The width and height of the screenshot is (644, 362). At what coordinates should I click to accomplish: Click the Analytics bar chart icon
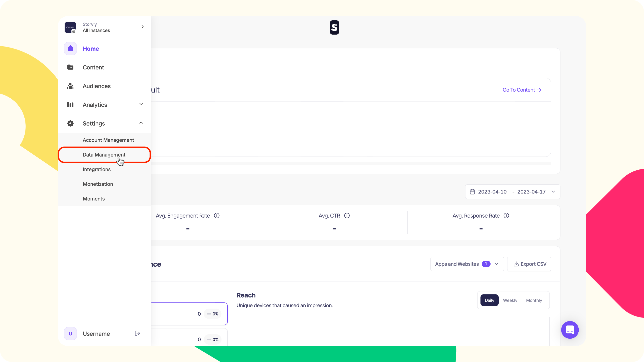pos(70,105)
